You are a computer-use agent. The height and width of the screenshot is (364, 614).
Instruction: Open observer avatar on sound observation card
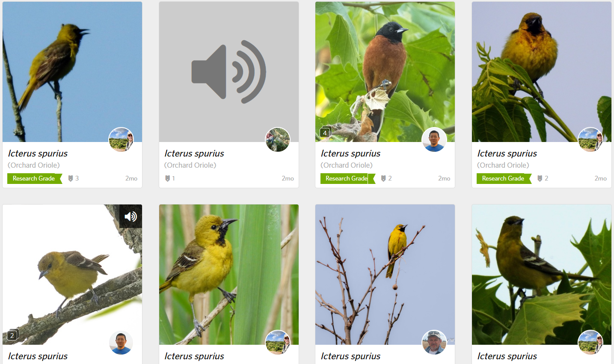(278, 139)
